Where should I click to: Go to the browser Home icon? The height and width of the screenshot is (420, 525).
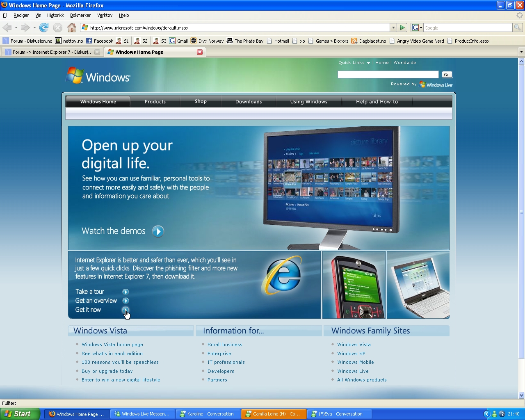click(72, 27)
